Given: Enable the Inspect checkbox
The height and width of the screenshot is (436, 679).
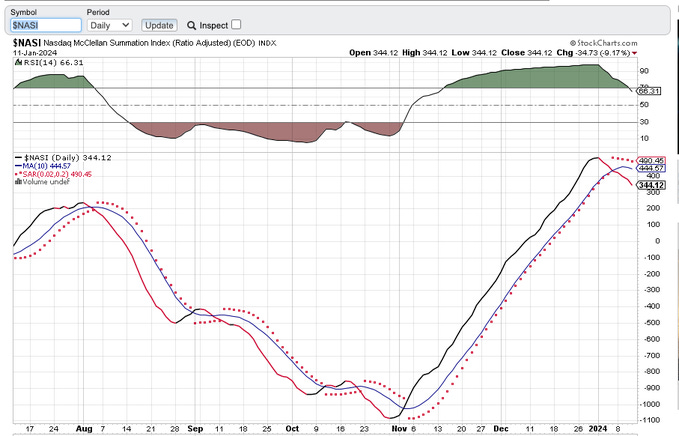Looking at the screenshot, I should (x=236, y=25).
